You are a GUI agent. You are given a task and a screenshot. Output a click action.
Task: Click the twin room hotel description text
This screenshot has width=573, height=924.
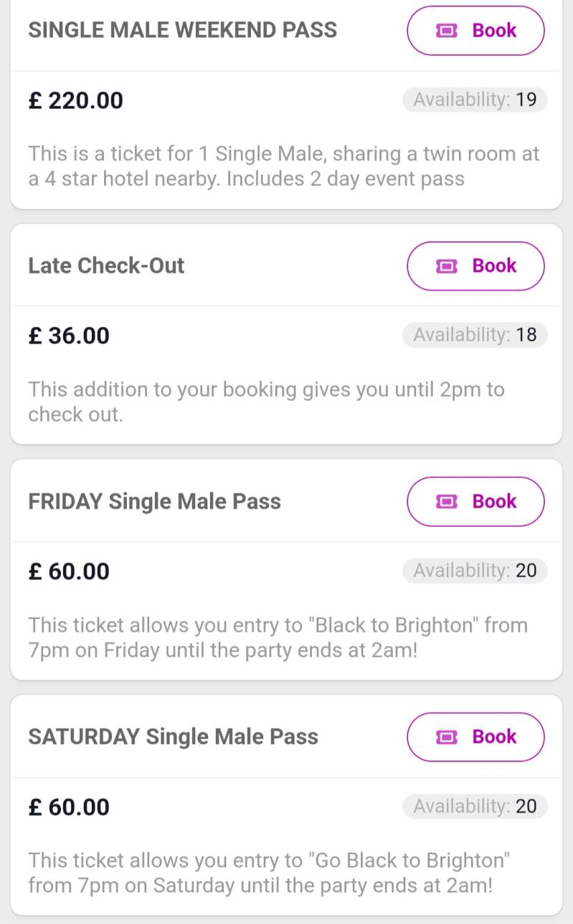click(x=283, y=166)
